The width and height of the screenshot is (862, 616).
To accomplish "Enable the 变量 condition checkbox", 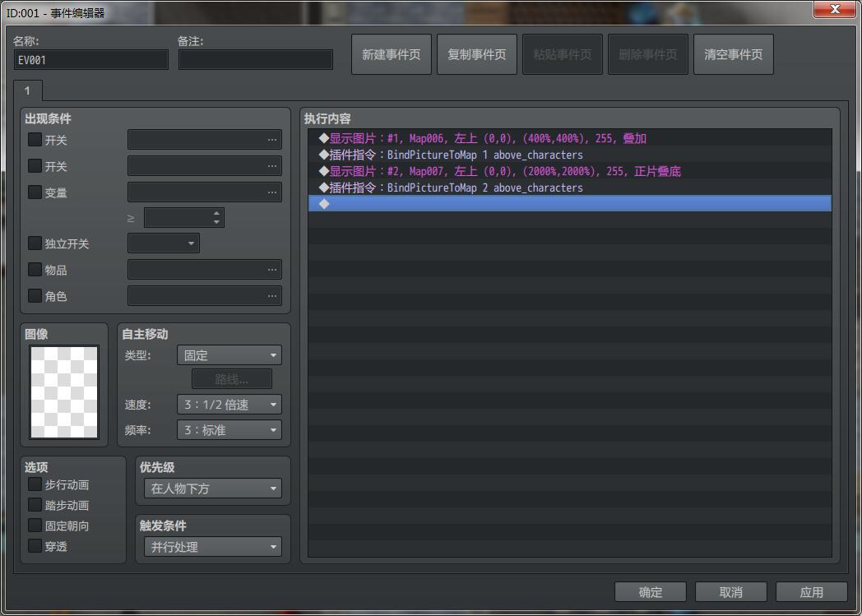I will [35, 192].
